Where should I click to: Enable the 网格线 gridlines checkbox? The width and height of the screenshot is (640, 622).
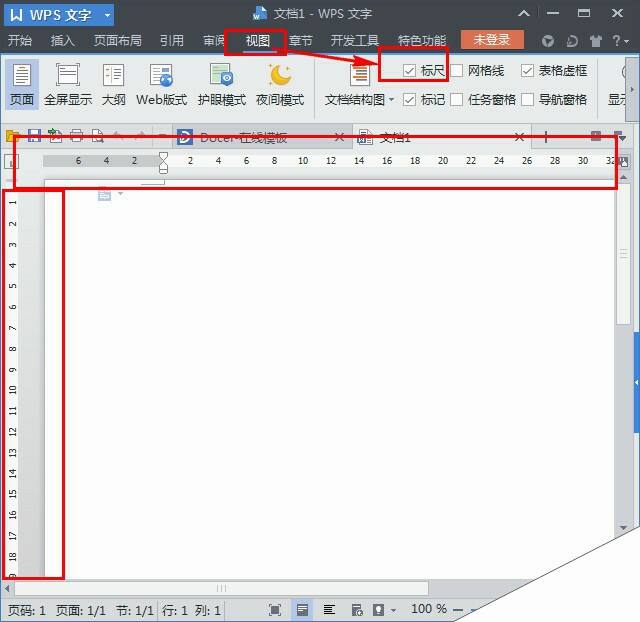click(456, 71)
